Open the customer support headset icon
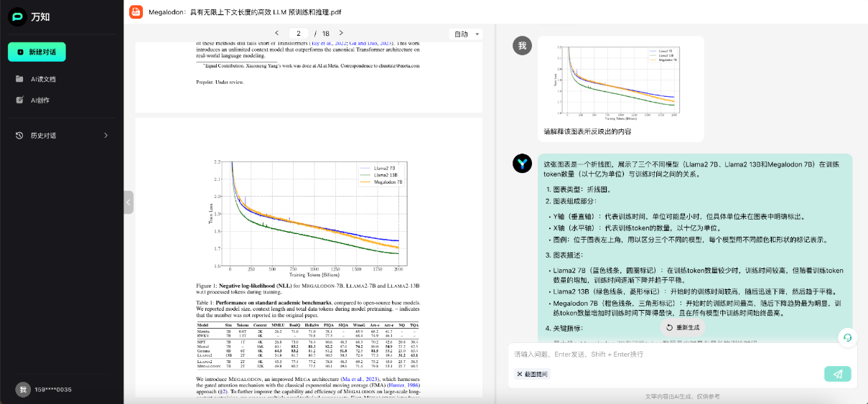This screenshot has height=404, width=868. 847,337
